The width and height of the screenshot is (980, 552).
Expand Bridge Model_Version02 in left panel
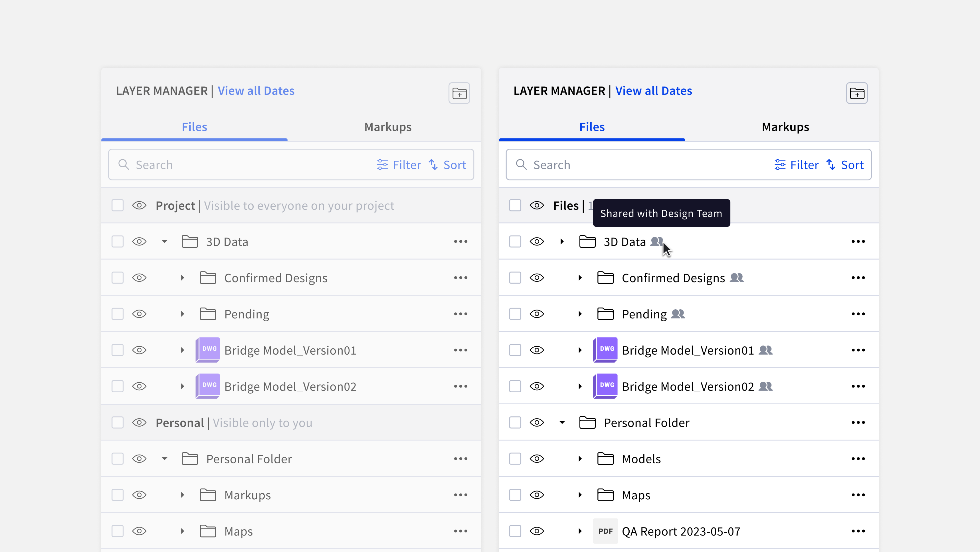[183, 386]
